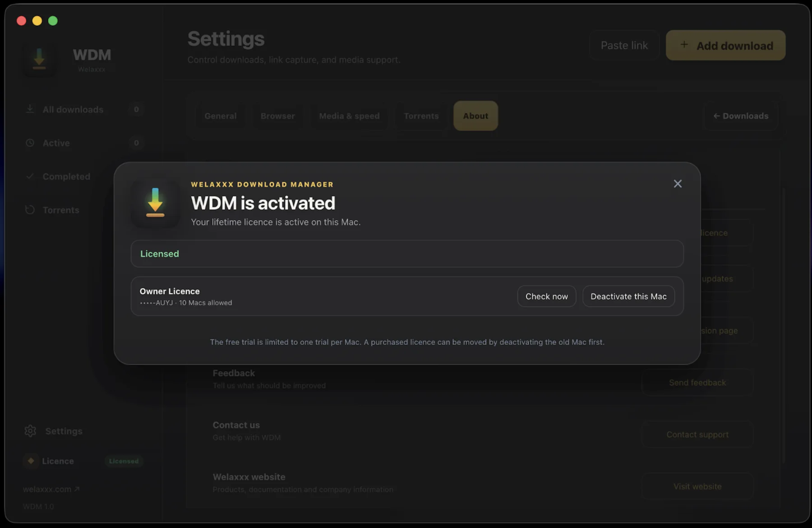Viewport: 812px width, 528px height.
Task: Click Check now for Owner Licence
Action: click(546, 296)
